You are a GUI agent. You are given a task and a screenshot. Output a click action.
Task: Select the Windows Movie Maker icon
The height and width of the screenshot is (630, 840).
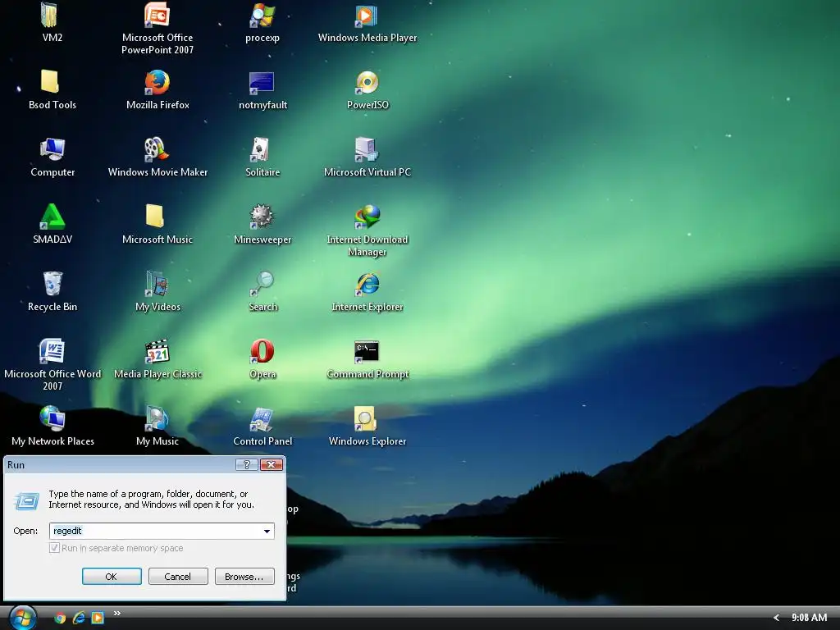(x=156, y=149)
